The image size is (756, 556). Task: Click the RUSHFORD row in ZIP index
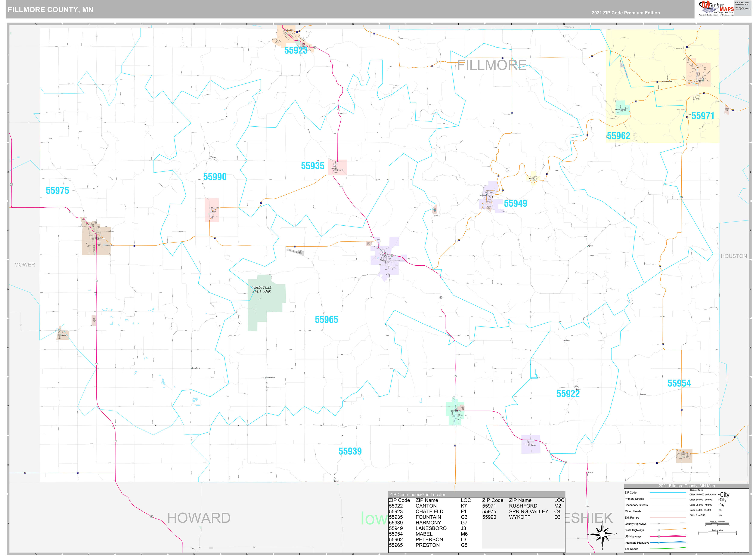point(523,506)
